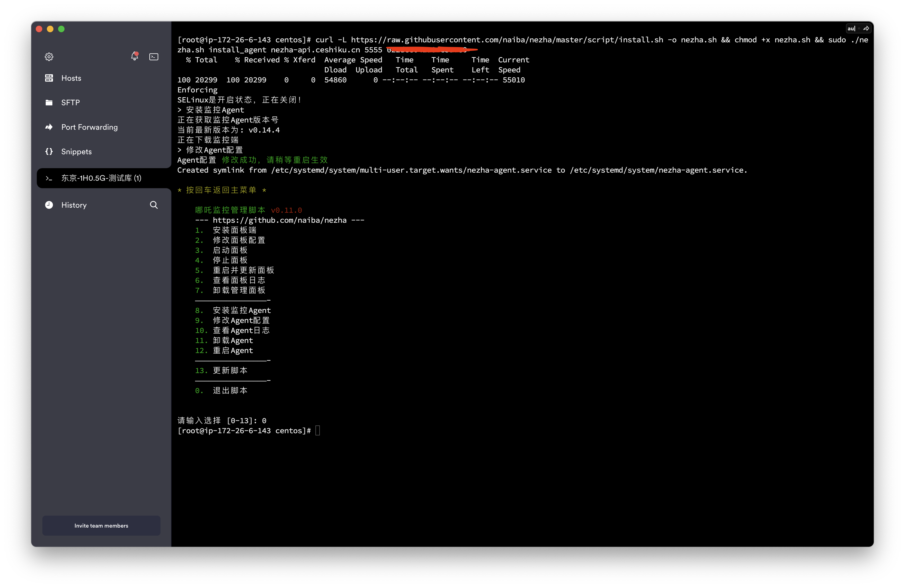Screen dimensions: 905x588
Task: Click the red close window button
Action: 39,29
